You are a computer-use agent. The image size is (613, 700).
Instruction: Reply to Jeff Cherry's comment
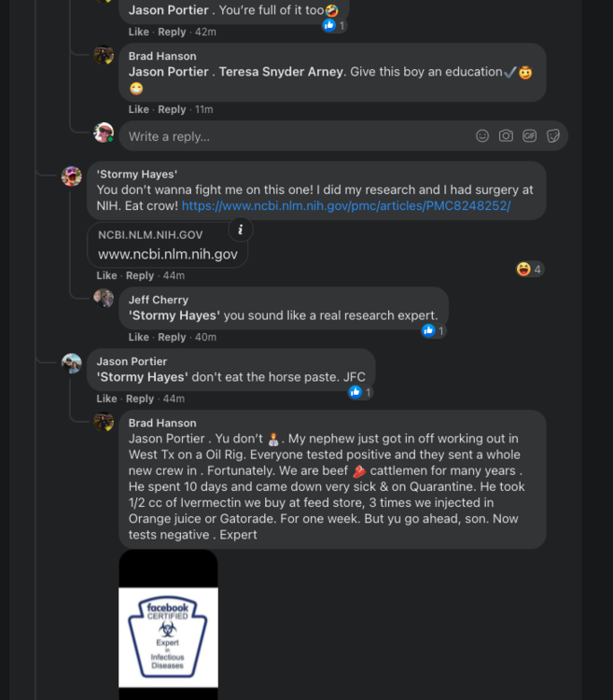tap(172, 337)
